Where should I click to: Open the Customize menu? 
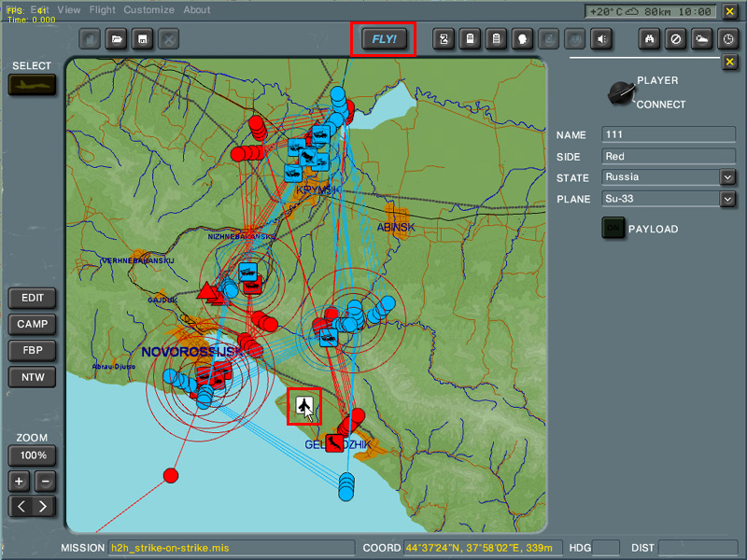[x=149, y=9]
